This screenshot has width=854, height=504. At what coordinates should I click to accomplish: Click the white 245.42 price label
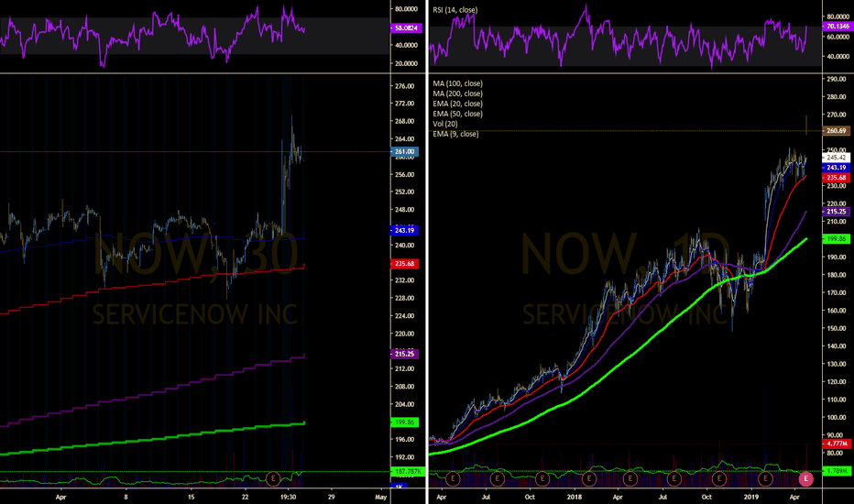click(836, 158)
